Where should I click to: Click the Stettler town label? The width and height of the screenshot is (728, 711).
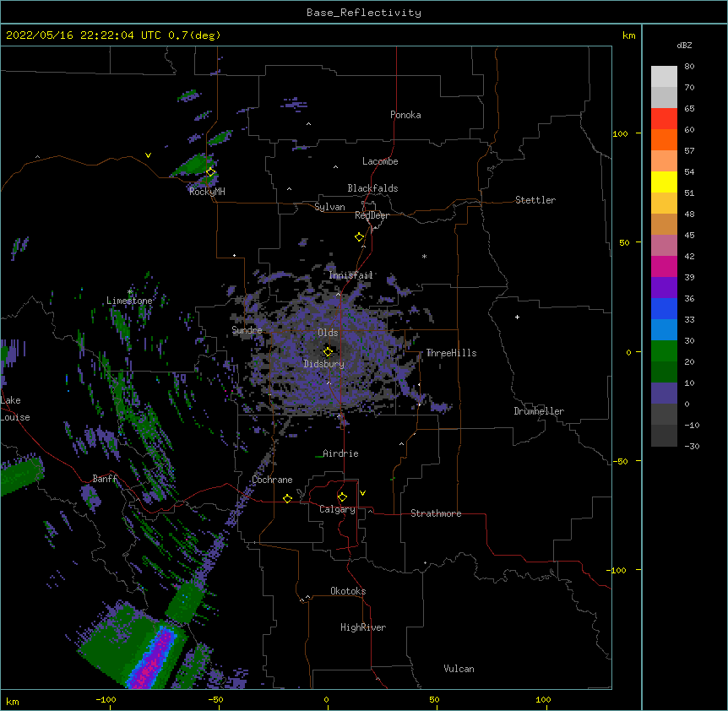[535, 200]
